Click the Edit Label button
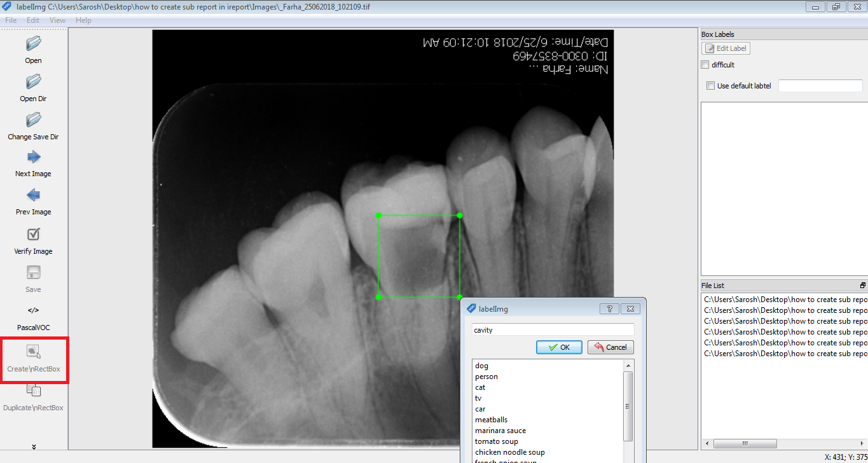The image size is (868, 463). (725, 48)
